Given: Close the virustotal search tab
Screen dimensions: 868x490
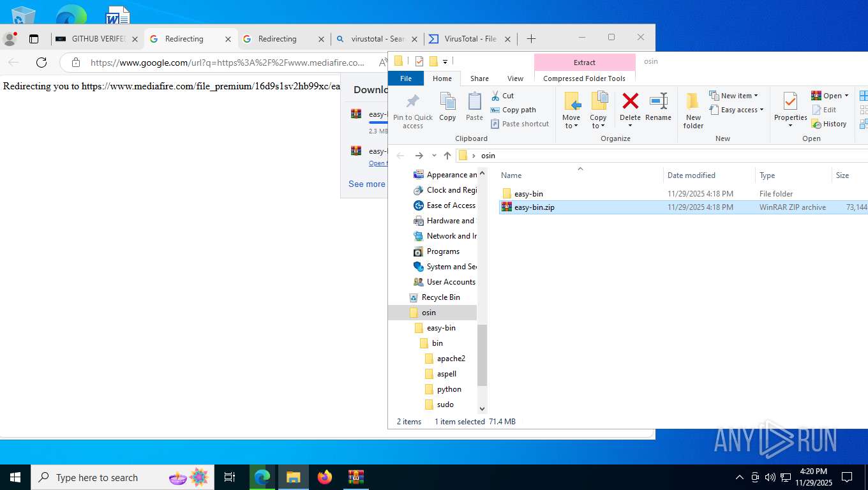Looking at the screenshot, I should (414, 39).
